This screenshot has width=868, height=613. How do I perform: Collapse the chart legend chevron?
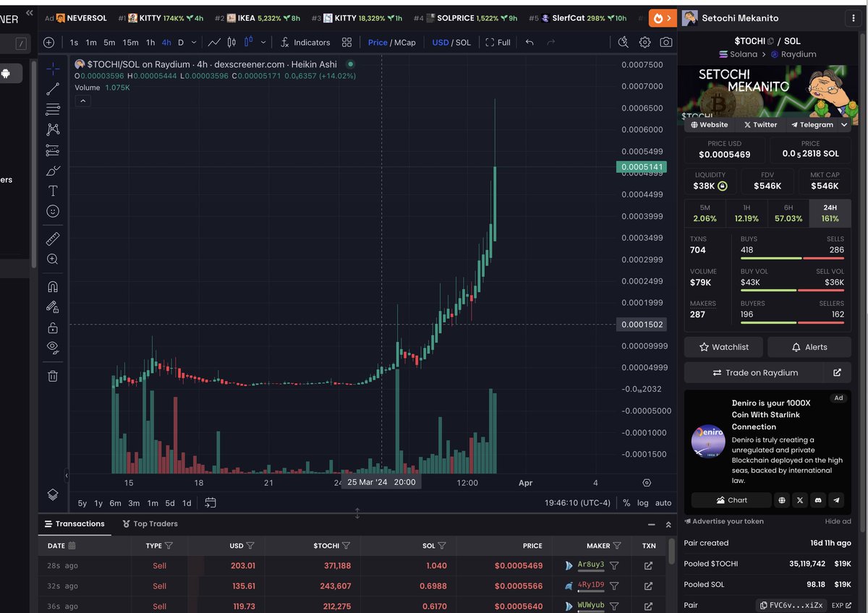82,101
